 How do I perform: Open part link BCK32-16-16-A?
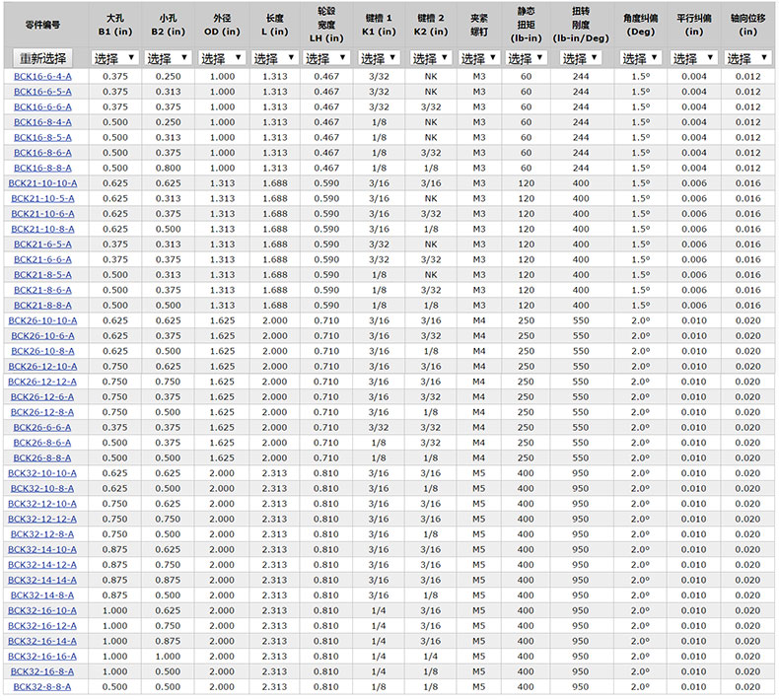pos(42,656)
